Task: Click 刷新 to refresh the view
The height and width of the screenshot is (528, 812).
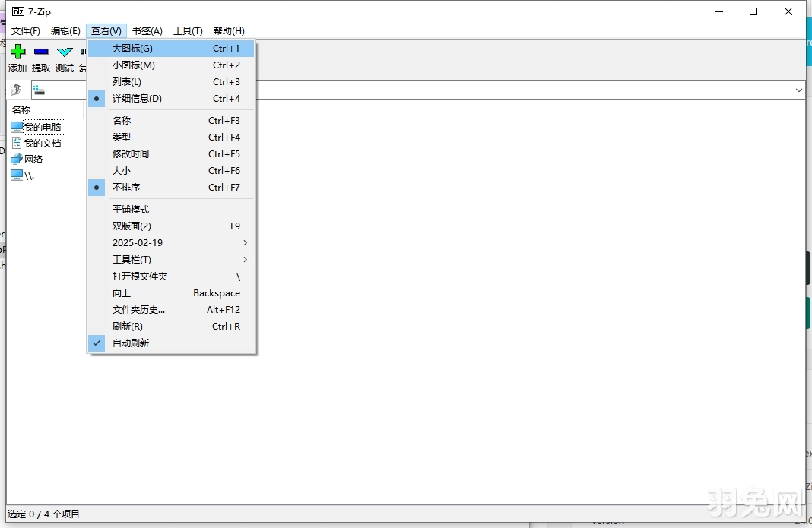Action: 126,326
